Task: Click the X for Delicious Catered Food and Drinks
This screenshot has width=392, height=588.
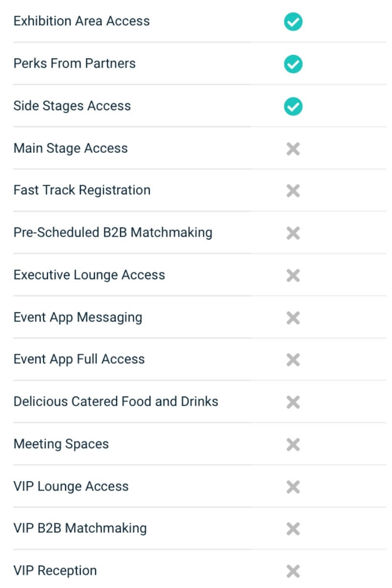Action: tap(293, 402)
